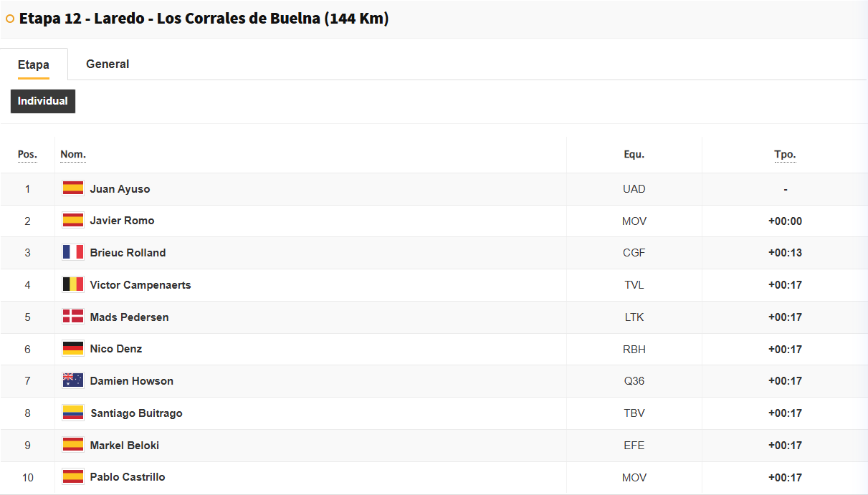
Task: Click the Danish flag beside Mads Pedersen
Action: (73, 317)
